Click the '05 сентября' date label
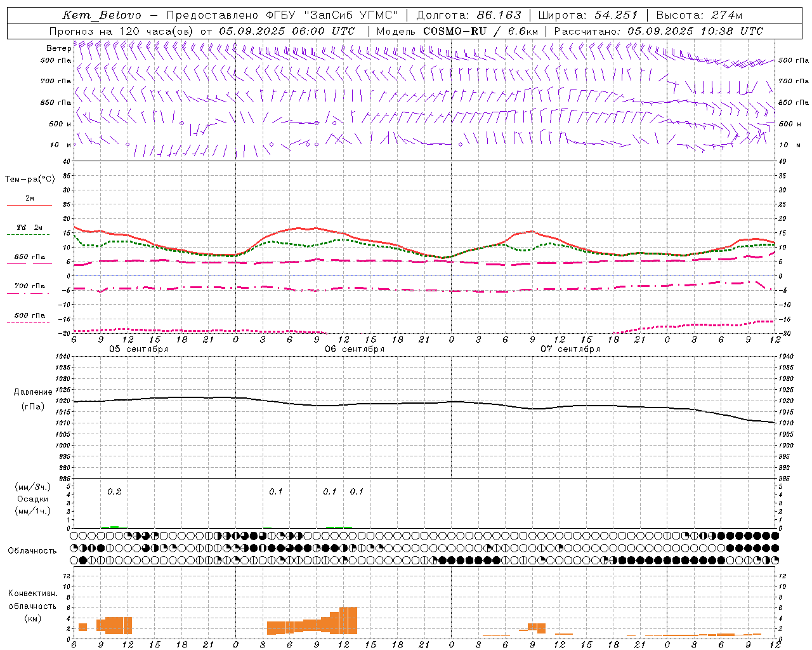Viewport: 812px width, 650px height. pyautogui.click(x=138, y=349)
